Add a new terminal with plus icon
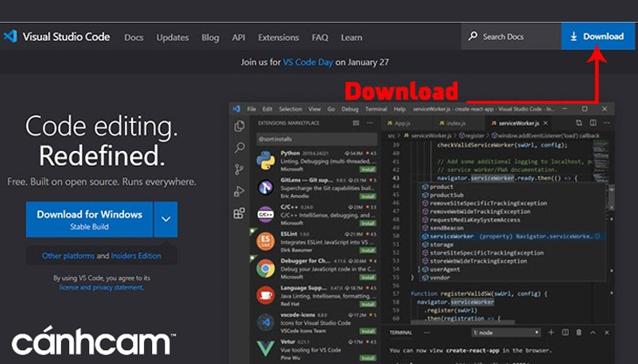This screenshot has width=638, height=364. 551,333
